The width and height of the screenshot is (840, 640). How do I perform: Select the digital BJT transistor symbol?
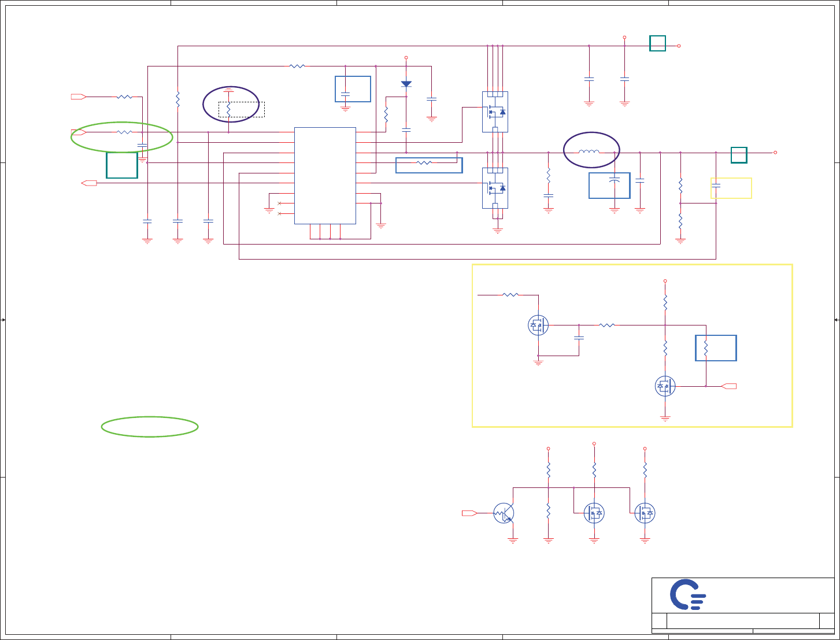(504, 513)
